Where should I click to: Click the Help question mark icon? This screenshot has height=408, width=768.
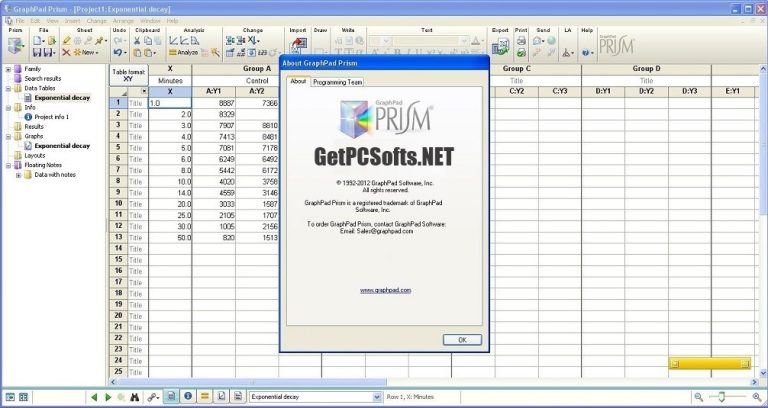pyautogui.click(x=585, y=52)
